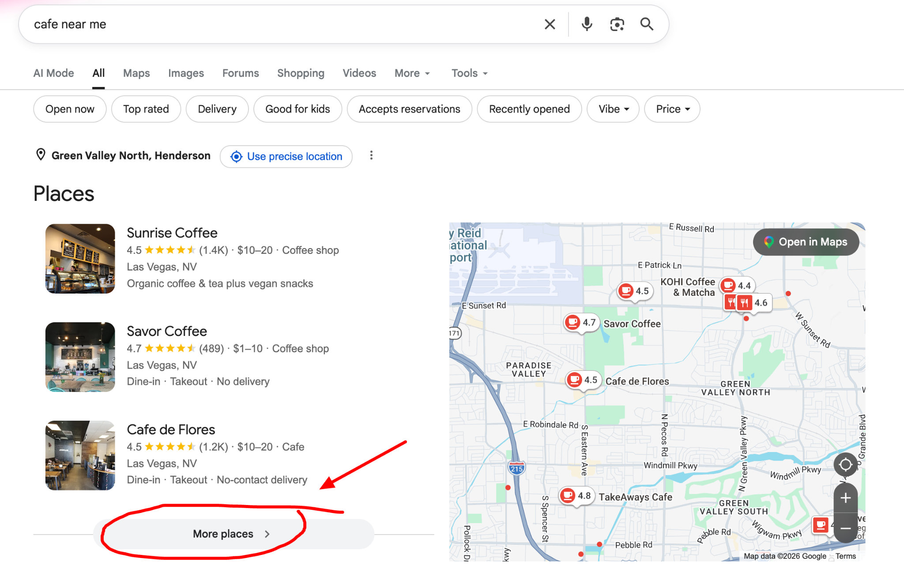Click the Sunrise Coffee photo thumbnail
This screenshot has width=904, height=588.
coord(80,259)
